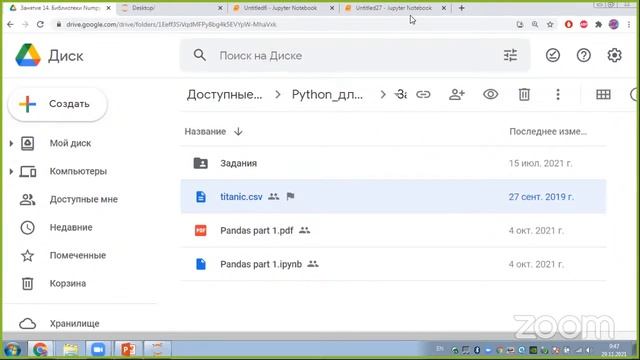
Task: Open Chrome three-dot menu
Action: pos(629,24)
